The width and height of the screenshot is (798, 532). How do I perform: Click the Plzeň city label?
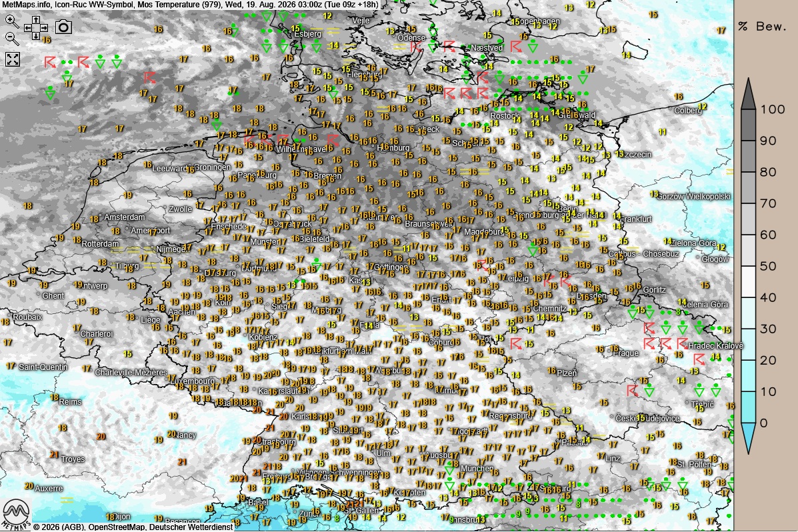(567, 373)
